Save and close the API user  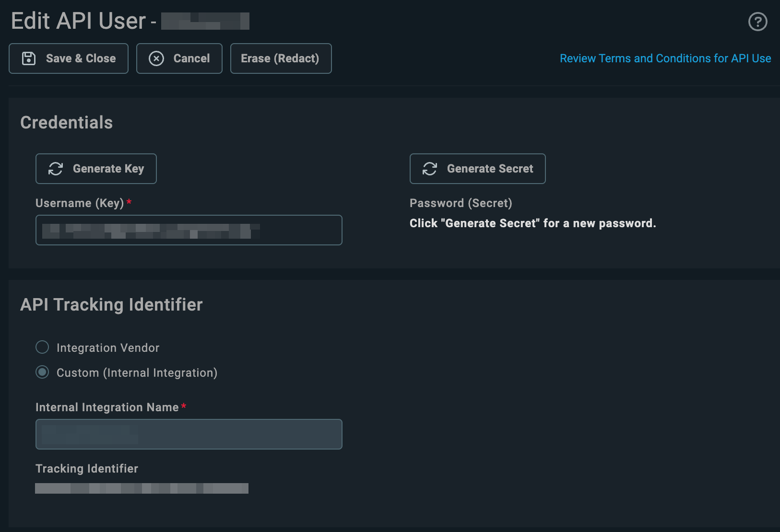tap(69, 58)
